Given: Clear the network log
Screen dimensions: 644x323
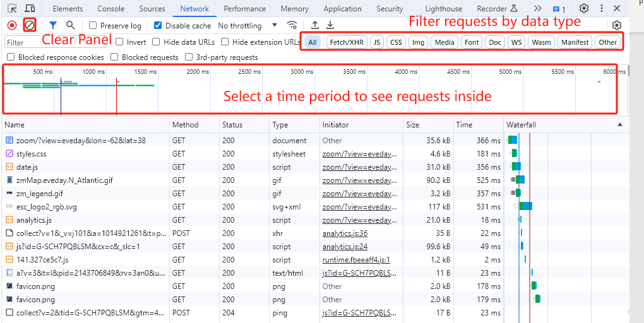Looking at the screenshot, I should [30, 25].
